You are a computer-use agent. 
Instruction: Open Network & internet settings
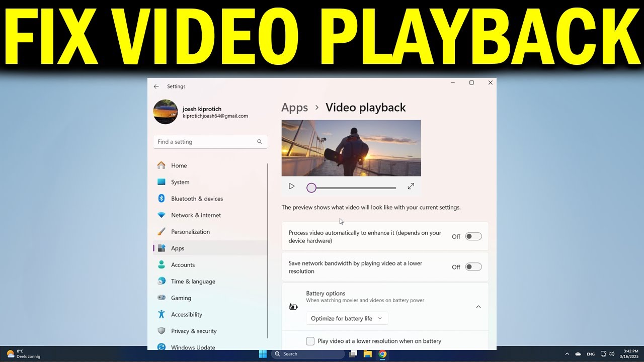210,215
